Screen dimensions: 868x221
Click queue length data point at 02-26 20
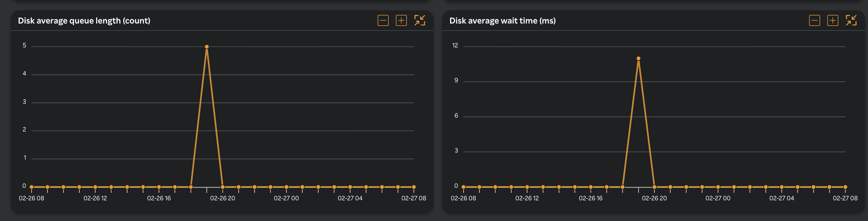pyautogui.click(x=223, y=187)
